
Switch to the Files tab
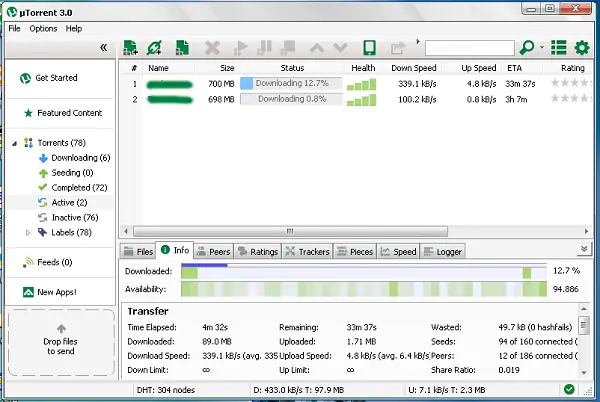(x=139, y=251)
